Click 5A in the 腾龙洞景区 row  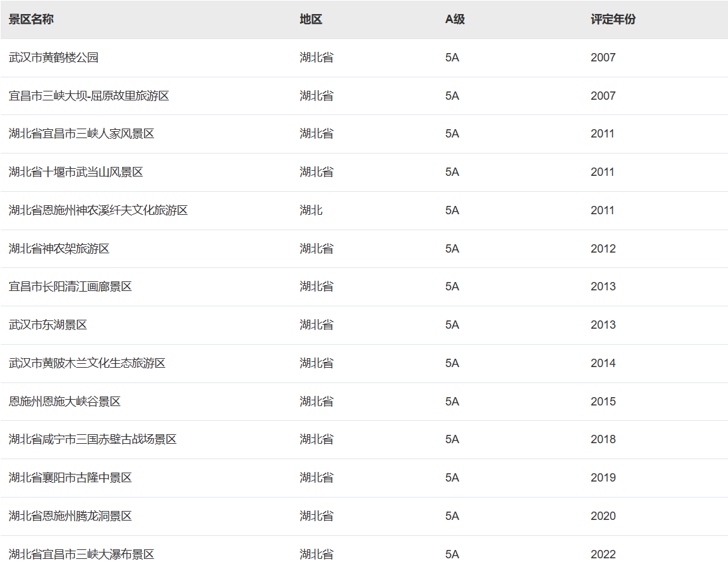tap(452, 516)
